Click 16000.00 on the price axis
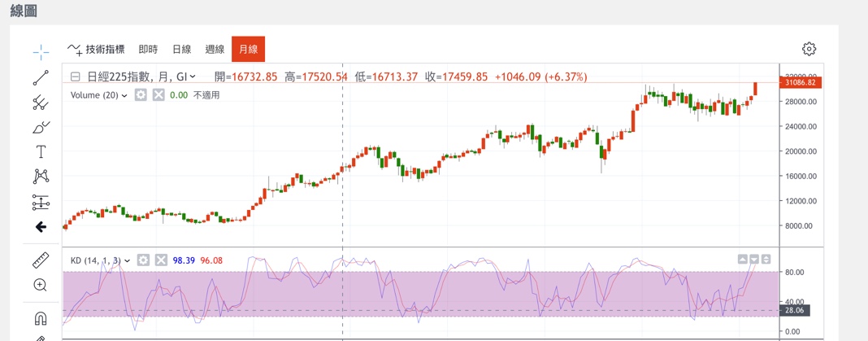Viewport: 868px width, 341px height. (x=801, y=177)
